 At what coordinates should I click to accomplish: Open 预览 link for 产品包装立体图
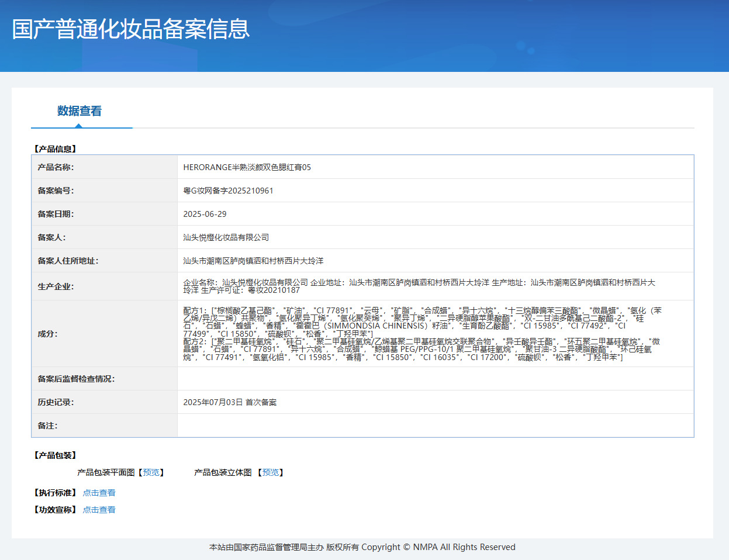click(x=271, y=472)
